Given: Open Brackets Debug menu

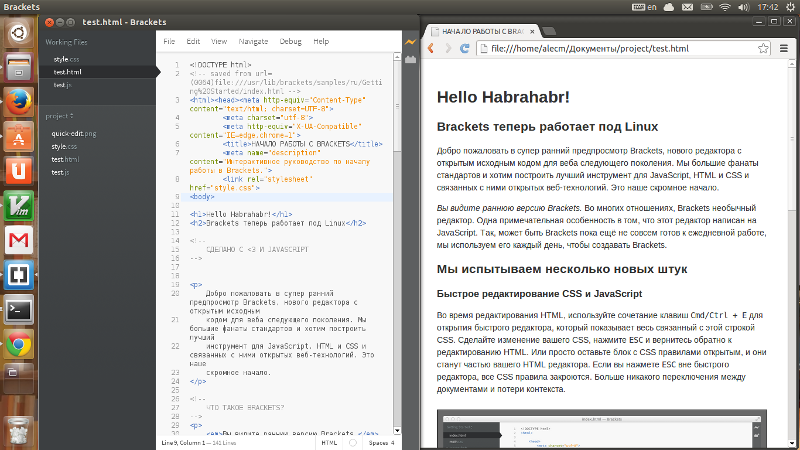Looking at the screenshot, I should (x=290, y=41).
